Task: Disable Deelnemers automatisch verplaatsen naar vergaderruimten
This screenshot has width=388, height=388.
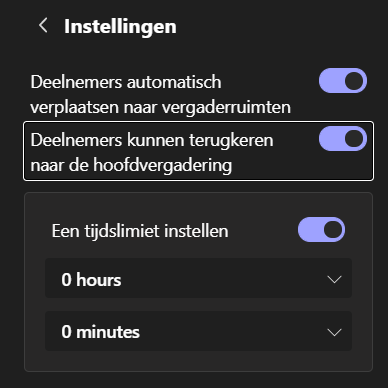Action: [343, 81]
